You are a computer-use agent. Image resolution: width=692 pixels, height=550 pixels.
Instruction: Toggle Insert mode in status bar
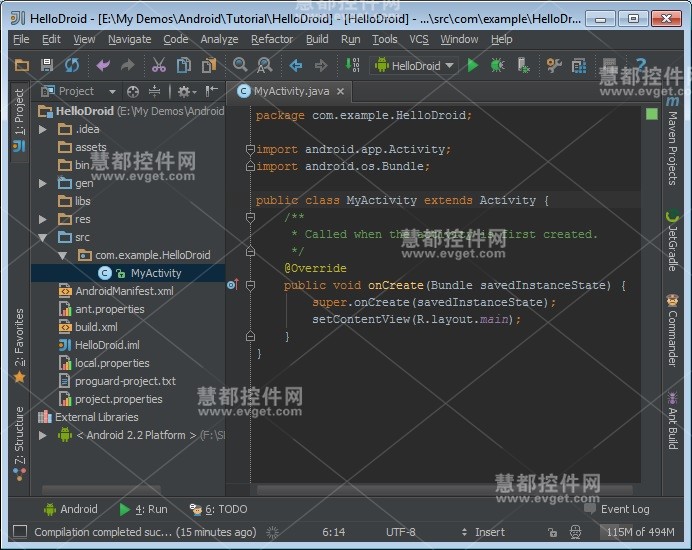(x=489, y=532)
